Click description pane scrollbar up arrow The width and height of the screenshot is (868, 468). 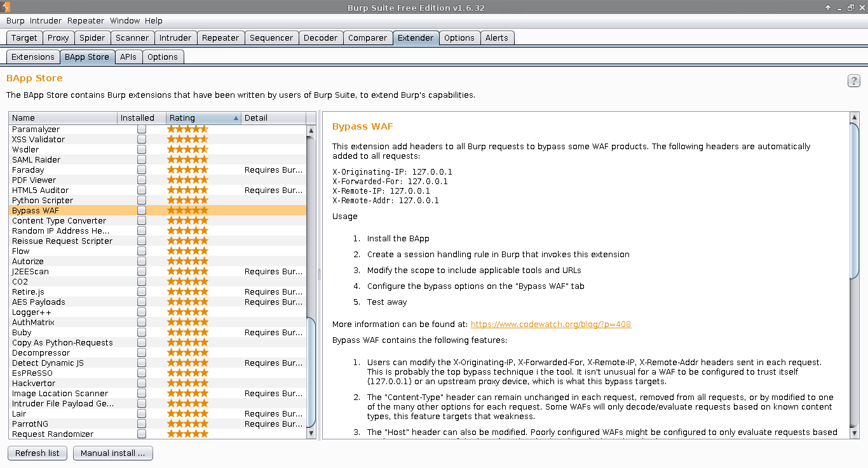854,117
